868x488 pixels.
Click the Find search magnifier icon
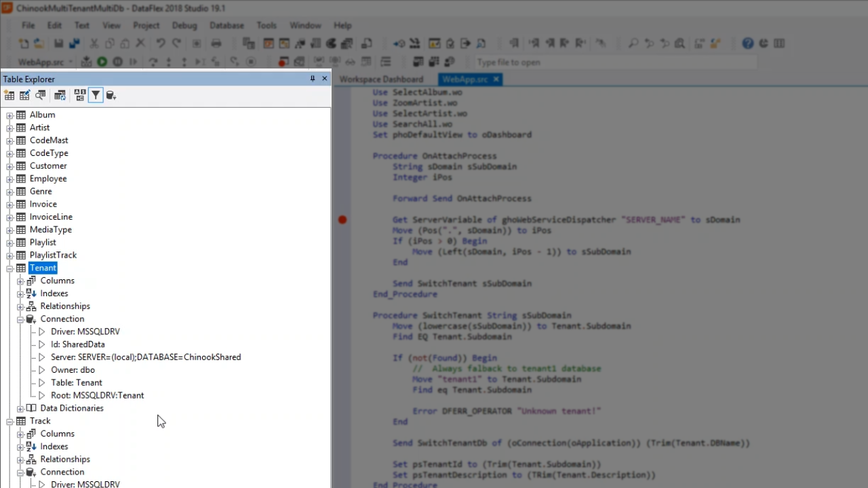point(633,43)
